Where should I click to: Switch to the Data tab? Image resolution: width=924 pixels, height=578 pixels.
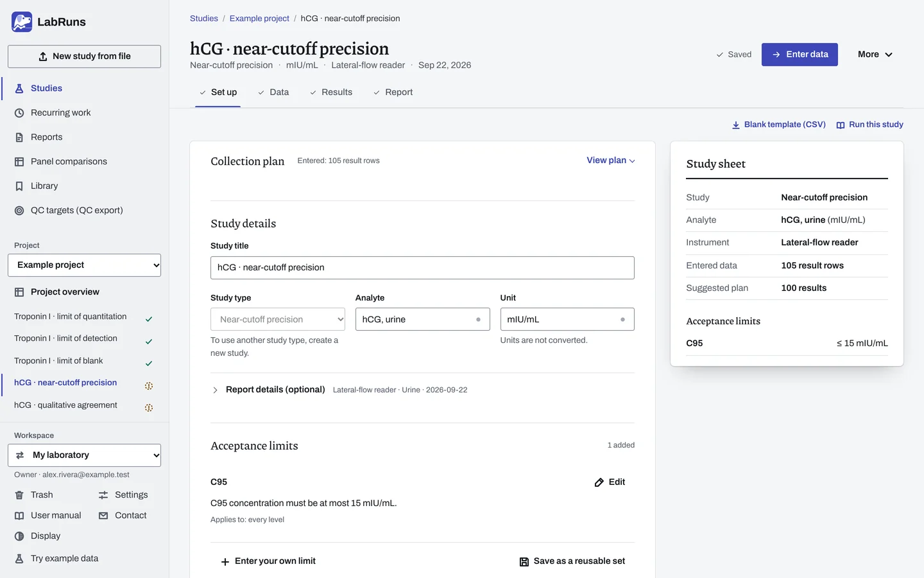click(x=273, y=92)
